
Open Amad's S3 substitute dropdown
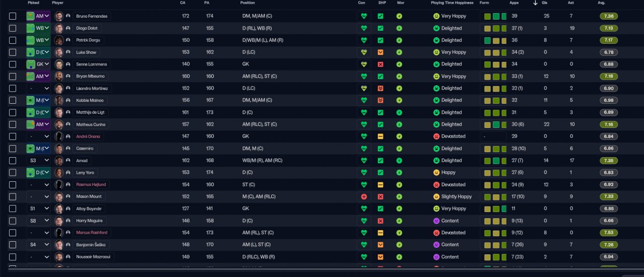pos(38,161)
